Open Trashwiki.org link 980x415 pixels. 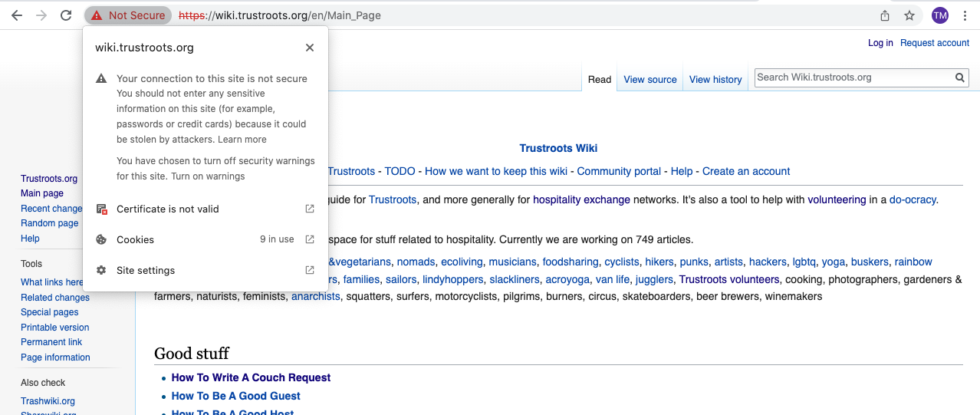pyautogui.click(x=48, y=401)
